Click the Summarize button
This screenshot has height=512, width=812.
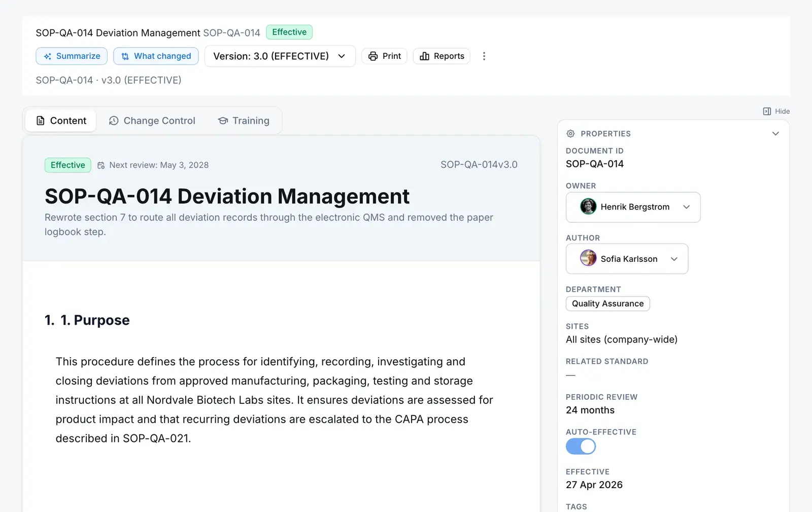click(72, 56)
